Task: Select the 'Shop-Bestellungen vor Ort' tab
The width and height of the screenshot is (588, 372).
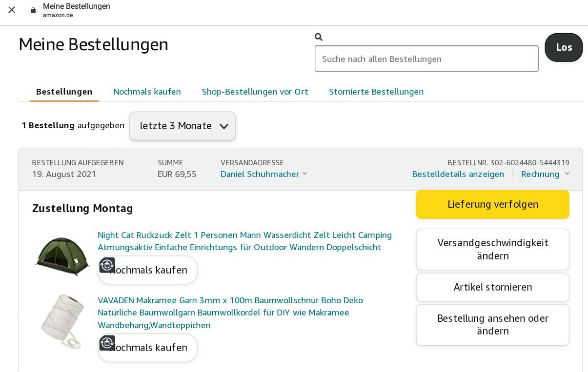Action: point(255,92)
